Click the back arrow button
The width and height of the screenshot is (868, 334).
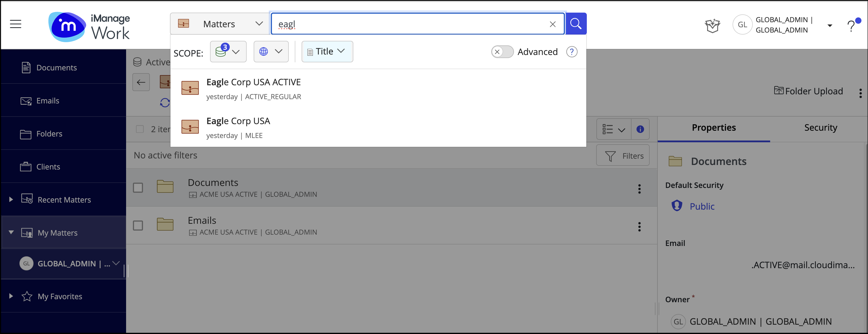(141, 82)
